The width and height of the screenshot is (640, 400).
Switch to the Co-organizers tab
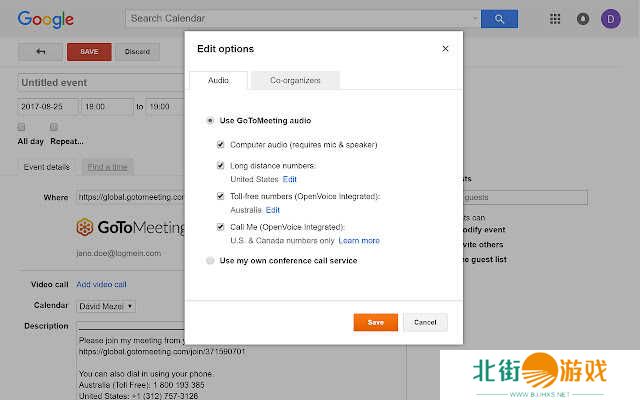click(x=294, y=80)
